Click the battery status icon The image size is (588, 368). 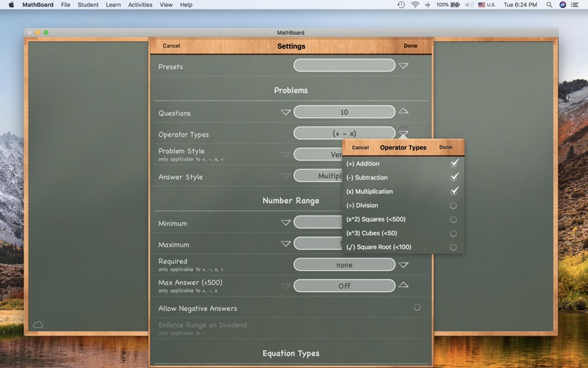(x=455, y=5)
